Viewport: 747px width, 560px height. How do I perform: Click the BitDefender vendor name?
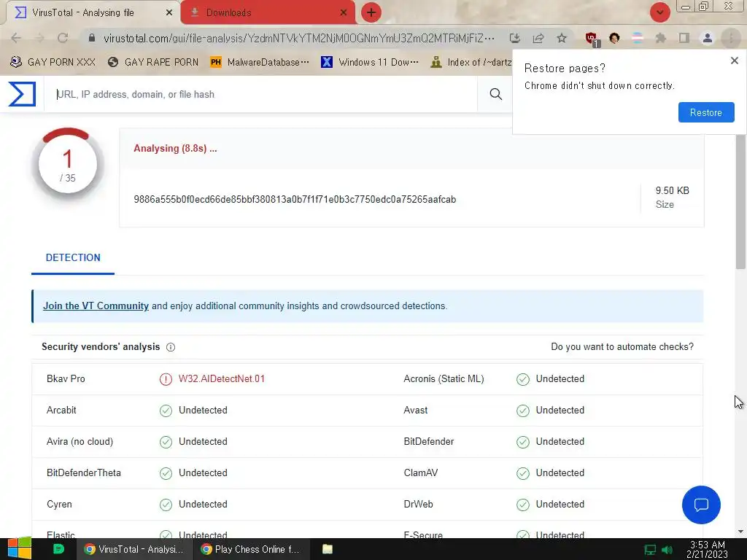coord(429,441)
